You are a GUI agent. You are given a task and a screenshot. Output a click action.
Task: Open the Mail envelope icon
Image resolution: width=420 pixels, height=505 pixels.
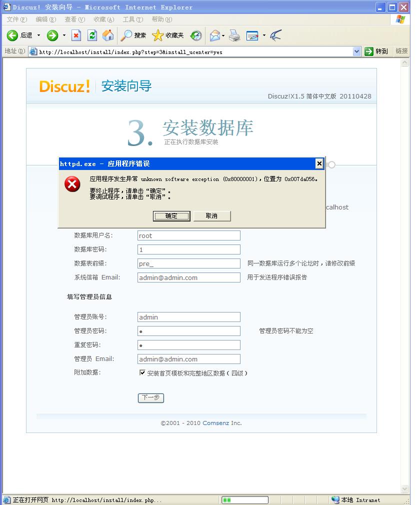214,35
